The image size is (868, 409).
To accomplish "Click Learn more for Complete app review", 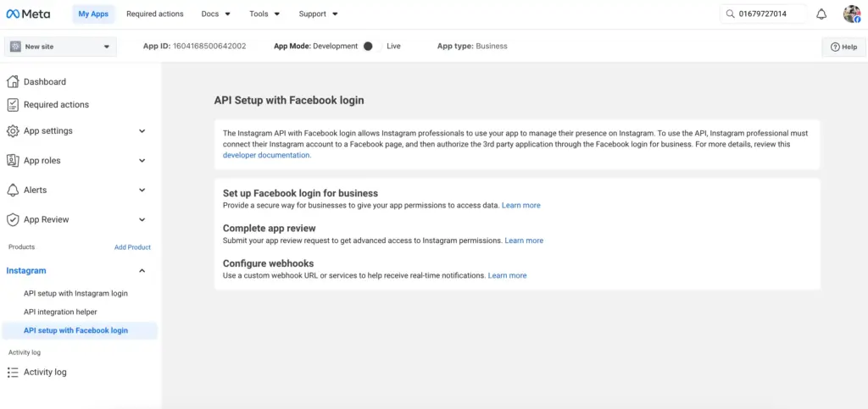I will tap(524, 240).
